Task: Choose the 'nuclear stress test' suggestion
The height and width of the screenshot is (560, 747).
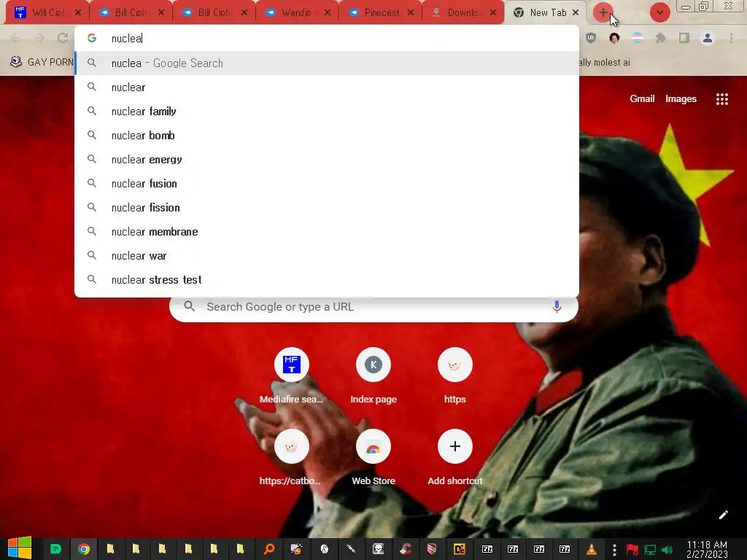Action: (327, 279)
